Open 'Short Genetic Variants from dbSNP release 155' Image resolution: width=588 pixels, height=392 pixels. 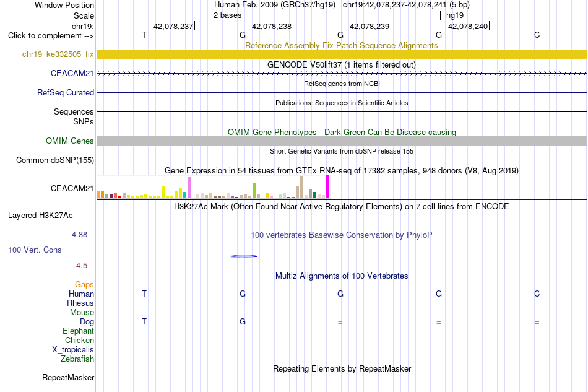(342, 152)
